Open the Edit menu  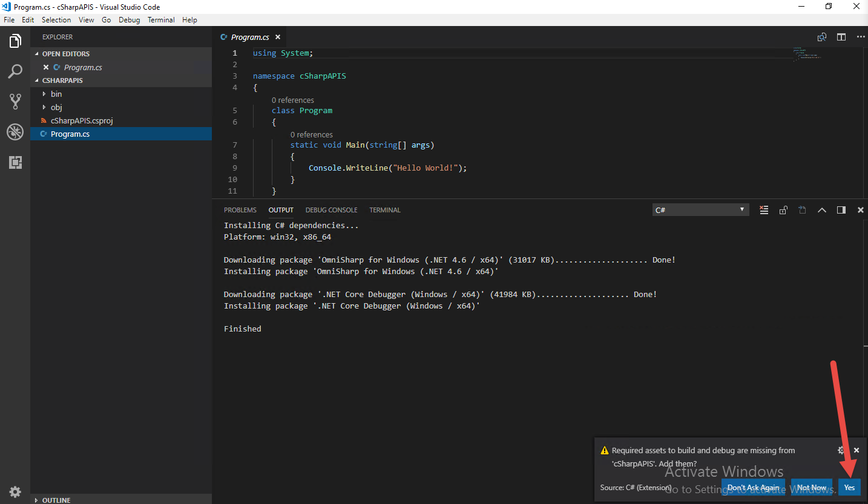(28, 20)
